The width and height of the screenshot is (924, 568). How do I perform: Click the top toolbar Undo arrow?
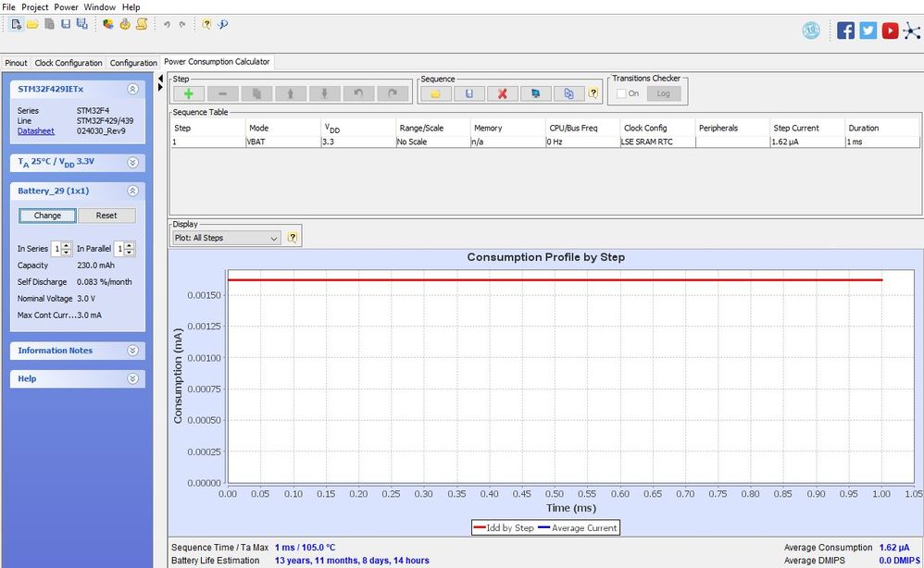point(167,24)
